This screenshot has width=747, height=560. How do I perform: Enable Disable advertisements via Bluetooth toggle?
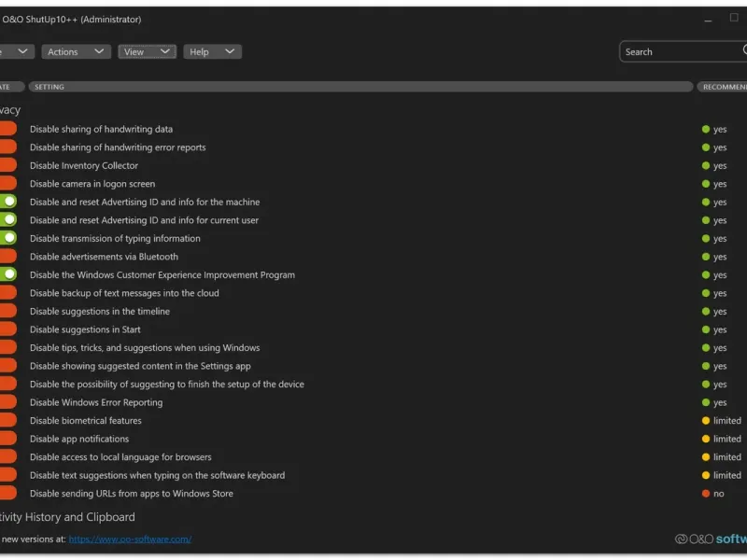[8, 257]
